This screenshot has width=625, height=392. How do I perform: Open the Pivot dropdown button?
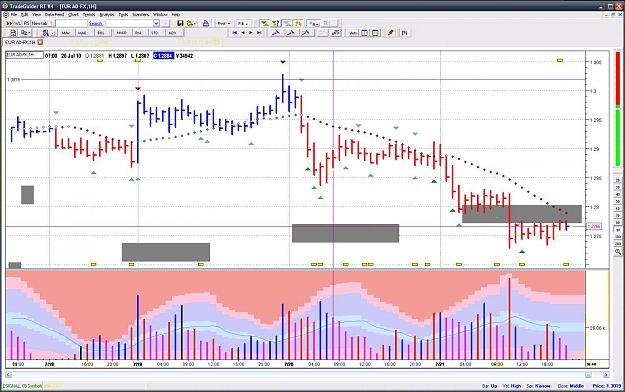click(x=224, y=24)
